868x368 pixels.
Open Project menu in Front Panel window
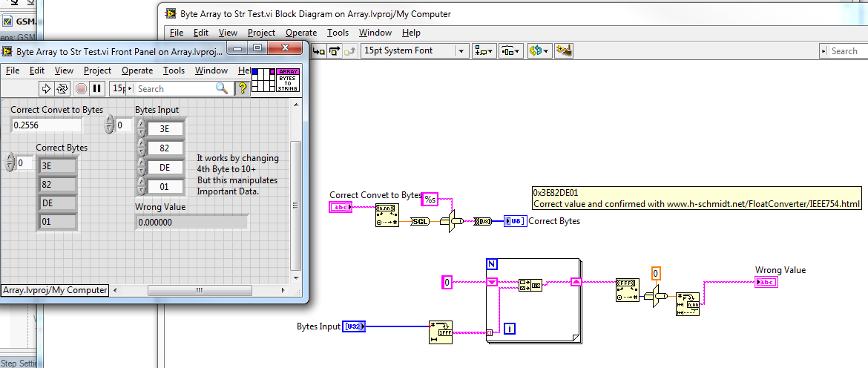click(97, 70)
